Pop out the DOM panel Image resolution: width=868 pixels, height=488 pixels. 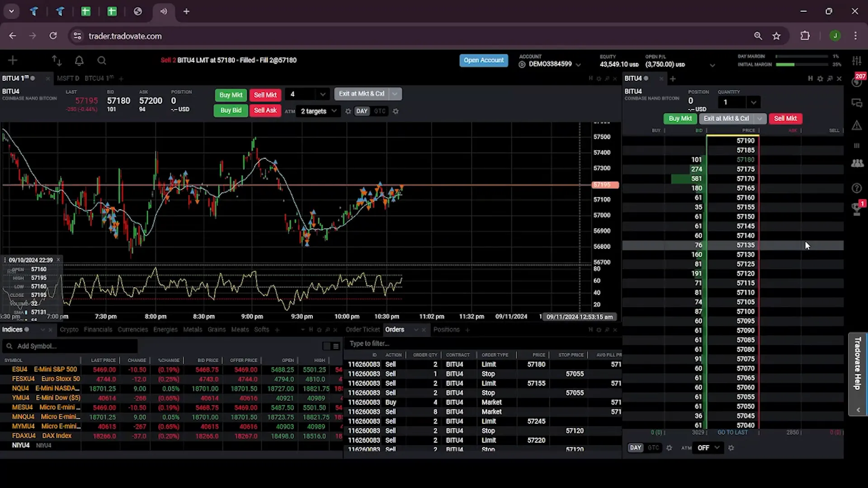click(x=830, y=79)
